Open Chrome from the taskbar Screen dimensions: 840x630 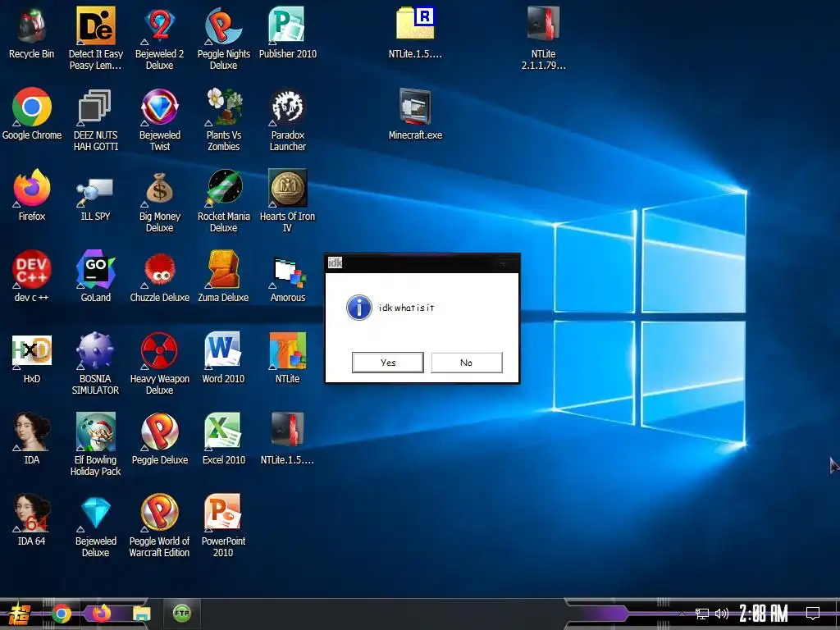click(61, 614)
